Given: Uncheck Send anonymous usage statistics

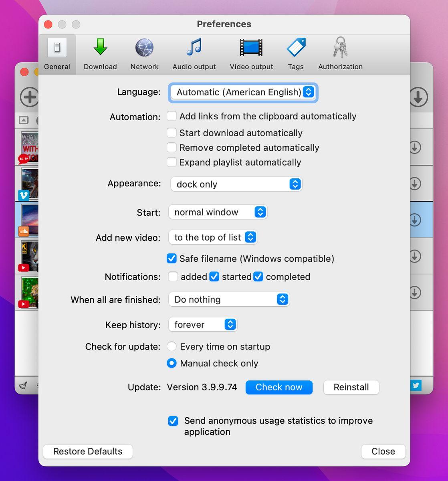Looking at the screenshot, I should (x=173, y=421).
